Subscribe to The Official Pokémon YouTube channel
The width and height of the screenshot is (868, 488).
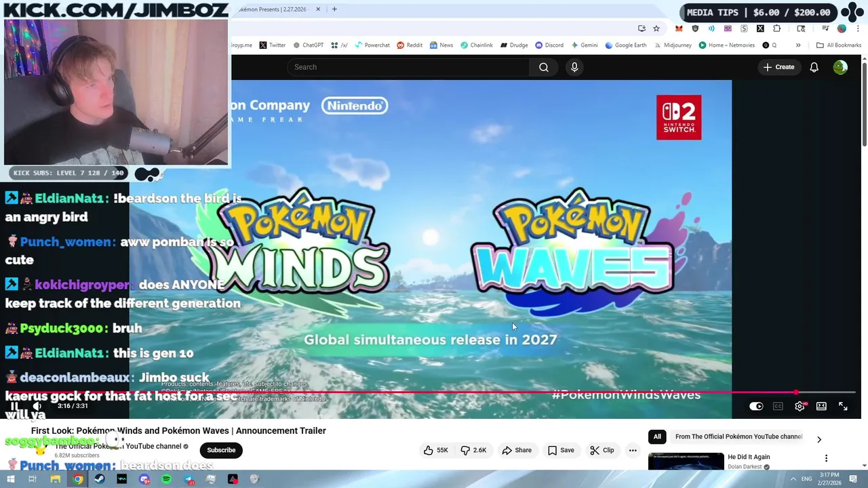click(x=221, y=450)
